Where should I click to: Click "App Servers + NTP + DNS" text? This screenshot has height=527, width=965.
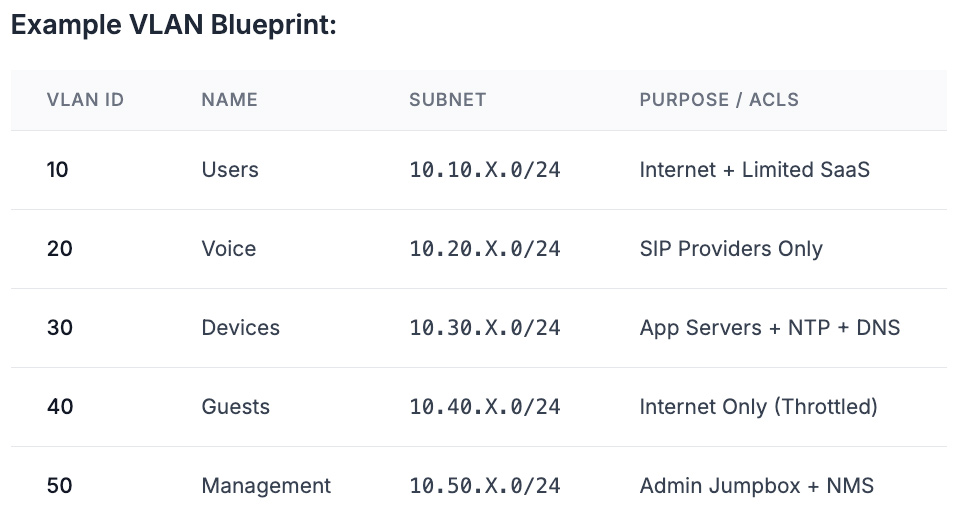tap(770, 328)
